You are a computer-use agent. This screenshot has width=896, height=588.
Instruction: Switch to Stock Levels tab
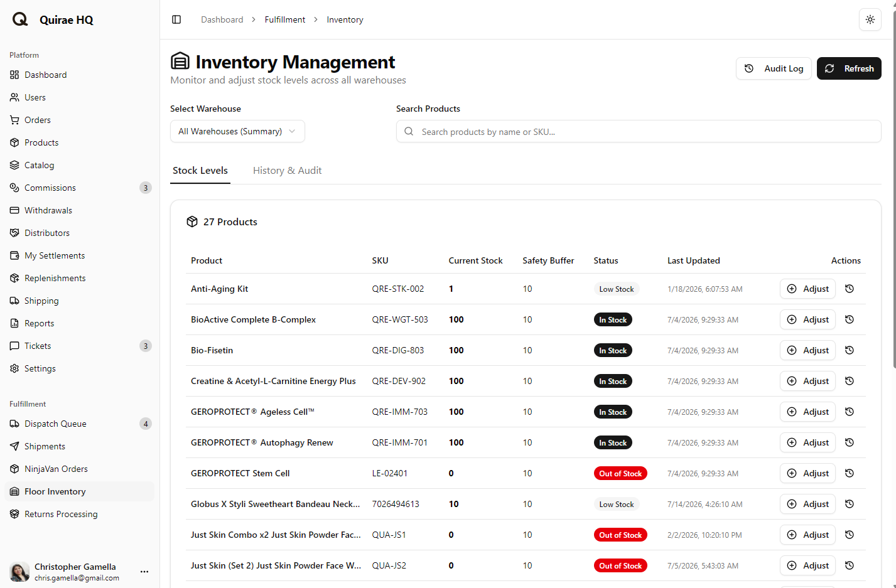200,171
